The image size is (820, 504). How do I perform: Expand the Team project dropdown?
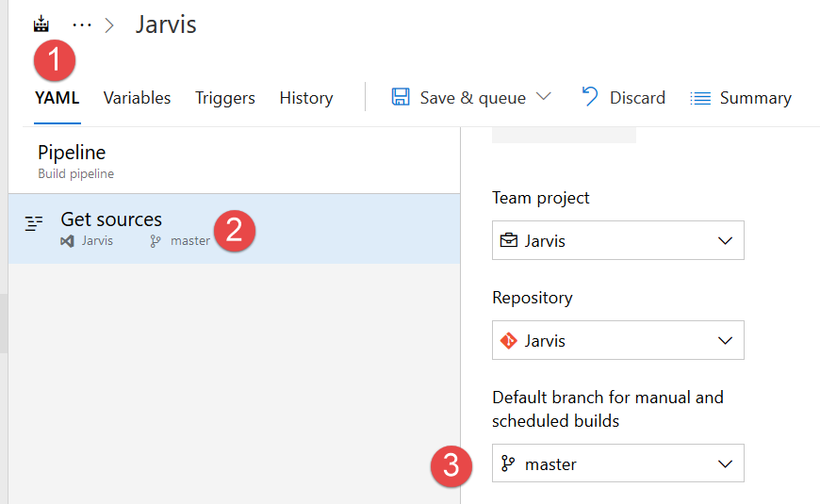pos(724,240)
